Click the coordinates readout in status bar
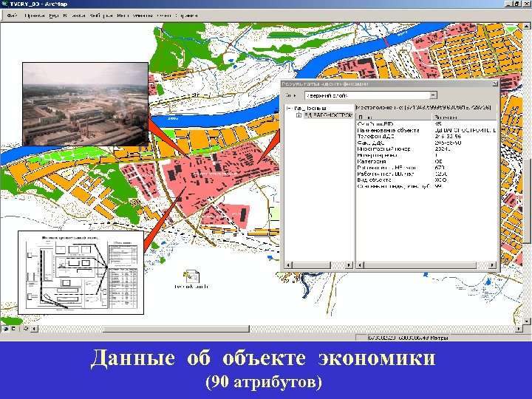This screenshot has width=532, height=399. [x=408, y=338]
